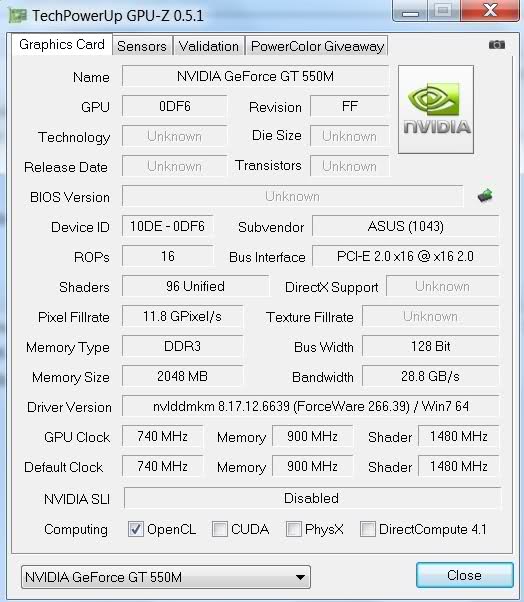Open the PowerColor Giveaway tab
The image size is (524, 602).
coord(317,46)
